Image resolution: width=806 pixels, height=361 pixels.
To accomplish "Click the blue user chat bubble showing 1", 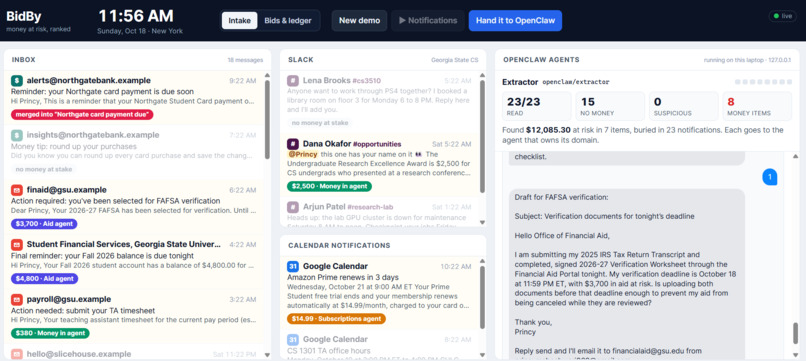I will tap(770, 177).
